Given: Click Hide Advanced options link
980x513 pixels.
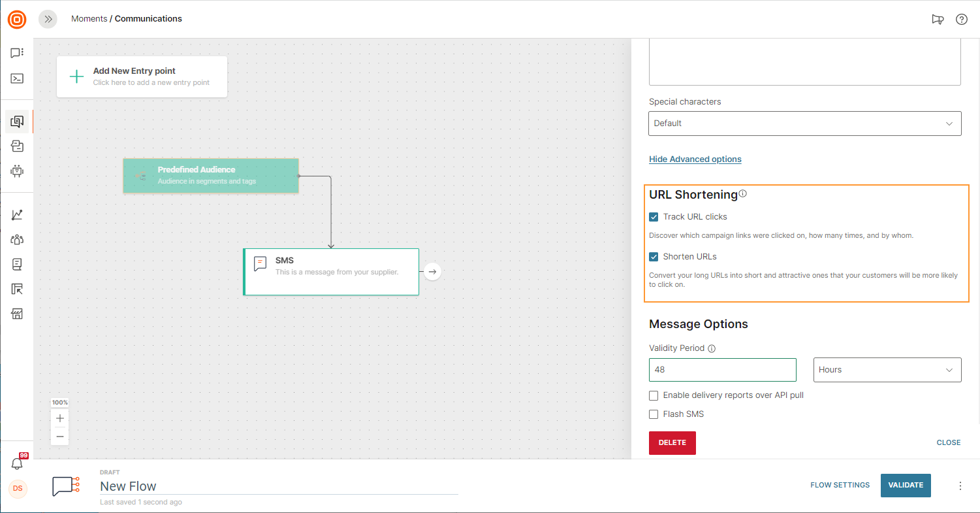Looking at the screenshot, I should click(695, 159).
